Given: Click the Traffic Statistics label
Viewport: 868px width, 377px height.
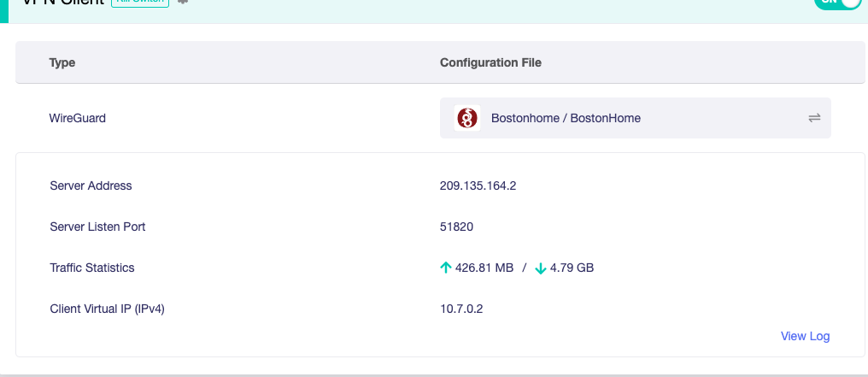Looking at the screenshot, I should pyautogui.click(x=92, y=268).
